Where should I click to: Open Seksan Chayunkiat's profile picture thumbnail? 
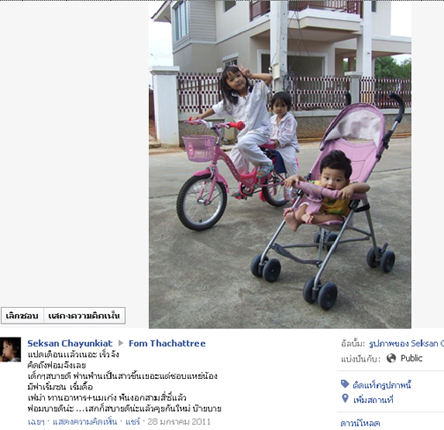(x=10, y=350)
